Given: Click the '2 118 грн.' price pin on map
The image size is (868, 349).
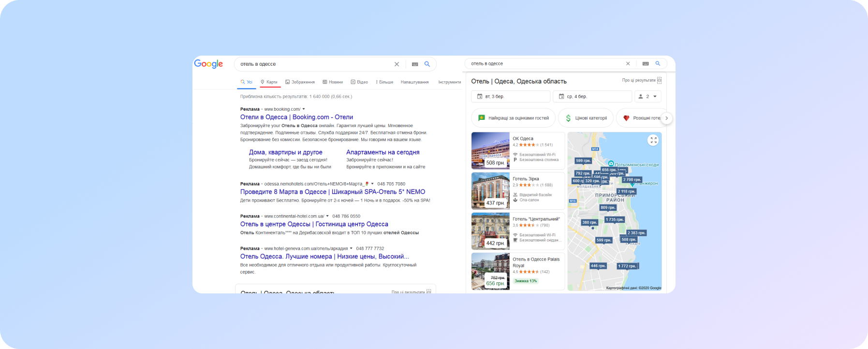Looking at the screenshot, I should coord(626,191).
